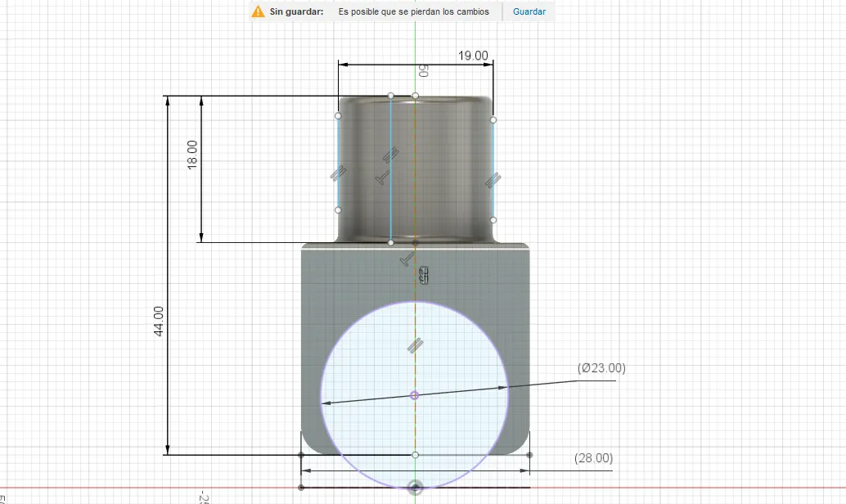This screenshot has width=846, height=504.
Task: Select the center point of the highlighted circle
Action: [415, 395]
